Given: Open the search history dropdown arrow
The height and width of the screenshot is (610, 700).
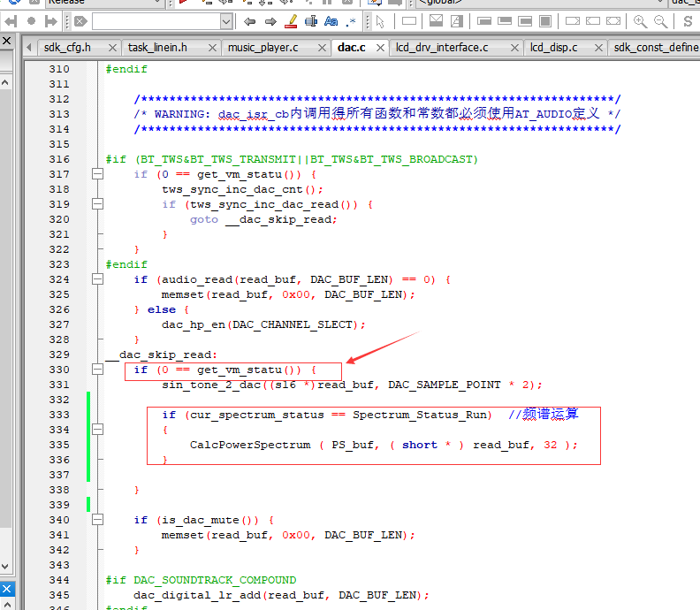Looking at the screenshot, I should tap(226, 21).
